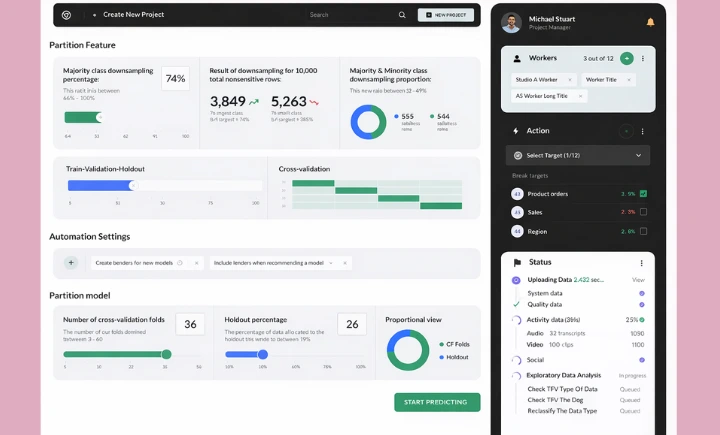
Task: Click Start Predicting button
Action: tap(437, 402)
